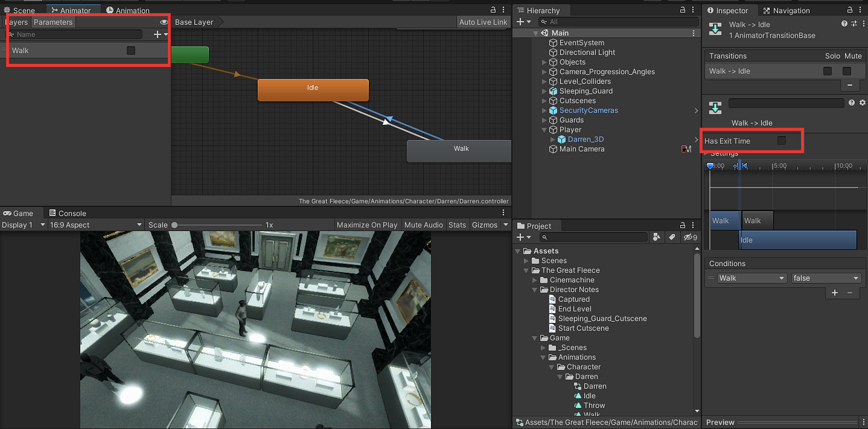
Task: Open the Inspector preset sliders icon
Action: 853,24
